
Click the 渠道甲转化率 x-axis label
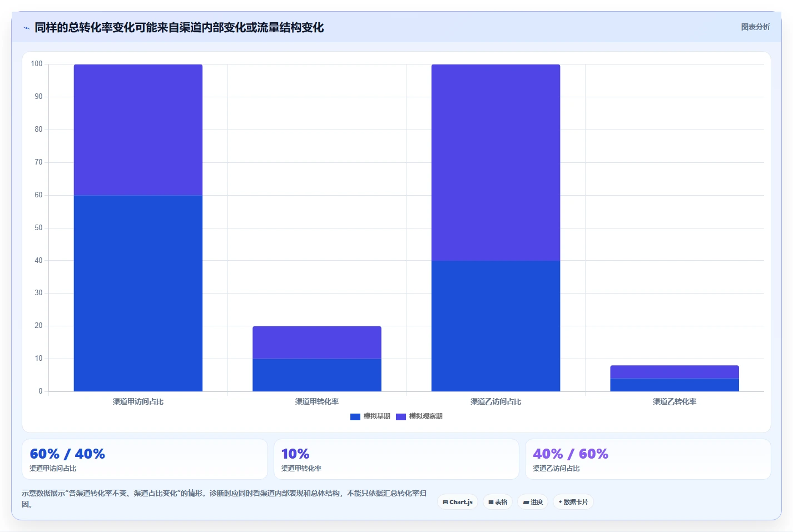pos(317,401)
